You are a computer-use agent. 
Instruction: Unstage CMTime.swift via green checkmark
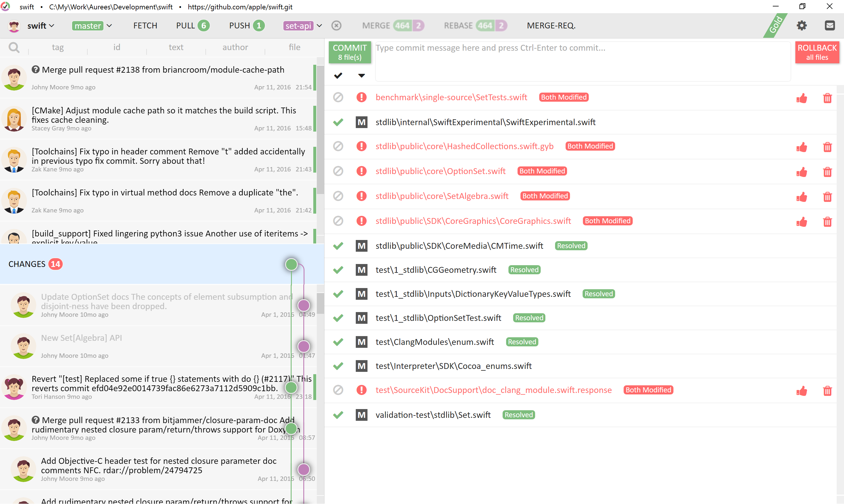[338, 246]
